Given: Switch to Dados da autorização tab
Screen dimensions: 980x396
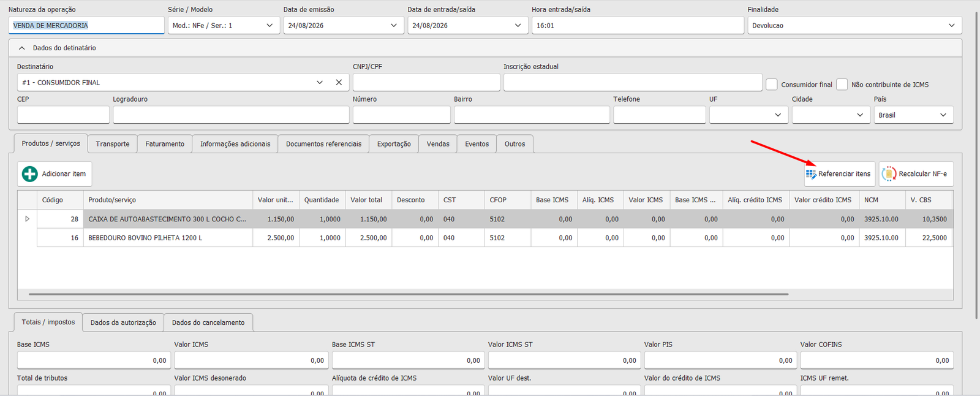Looking at the screenshot, I should click(x=123, y=322).
